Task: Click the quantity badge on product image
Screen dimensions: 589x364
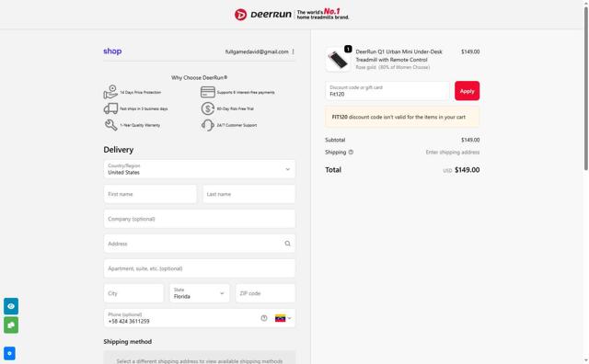Action: tap(348, 49)
